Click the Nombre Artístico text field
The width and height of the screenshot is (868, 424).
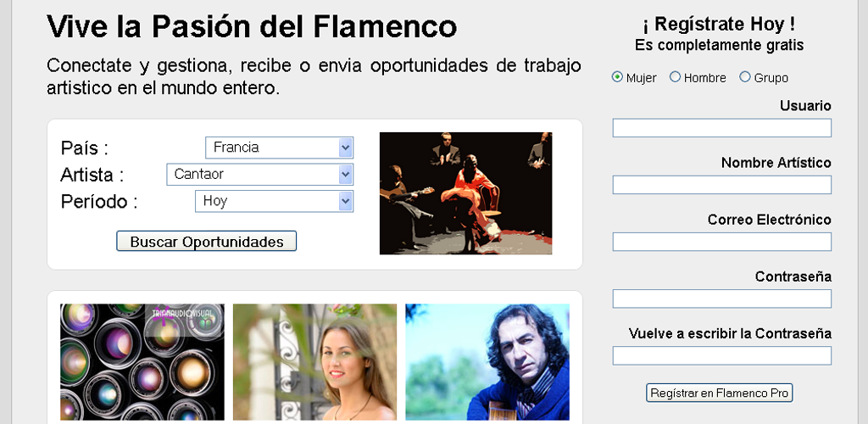(722, 185)
